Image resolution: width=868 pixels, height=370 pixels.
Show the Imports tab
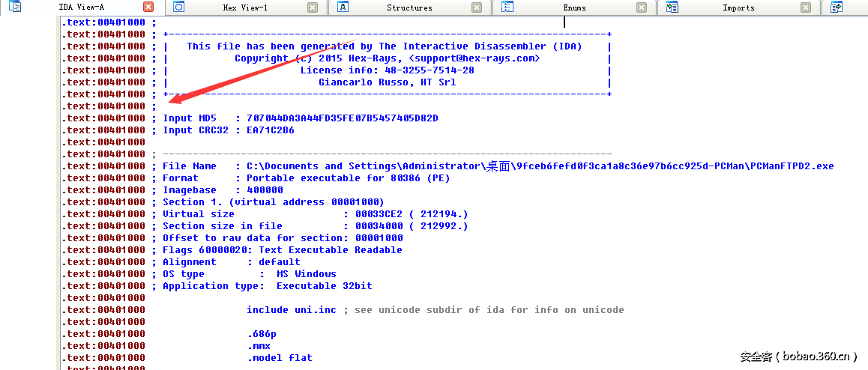click(738, 7)
